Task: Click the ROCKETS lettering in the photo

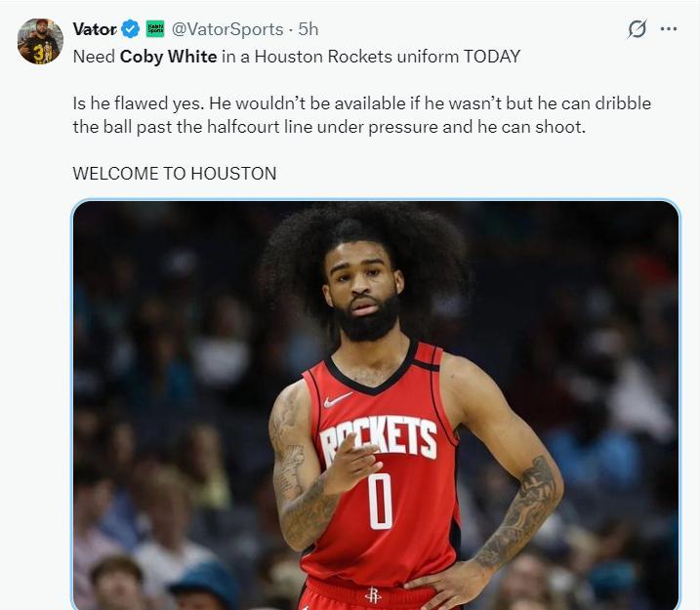Action: pos(379,439)
